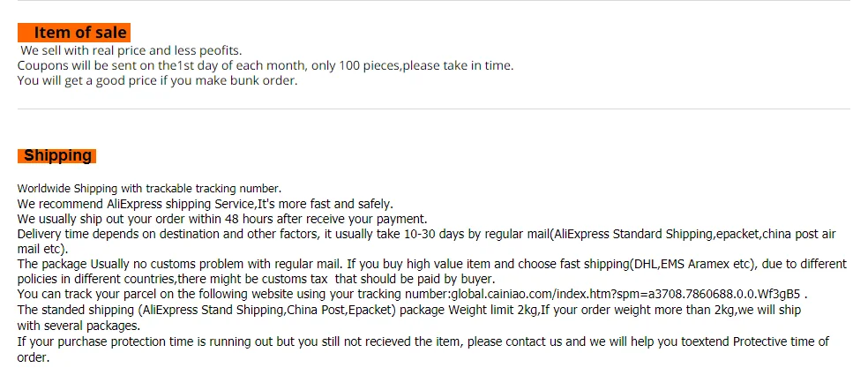Click "Worldwide Shipping with trackable tracking number" text
Screen dimensions: 868x375
pyautogui.click(x=149, y=188)
